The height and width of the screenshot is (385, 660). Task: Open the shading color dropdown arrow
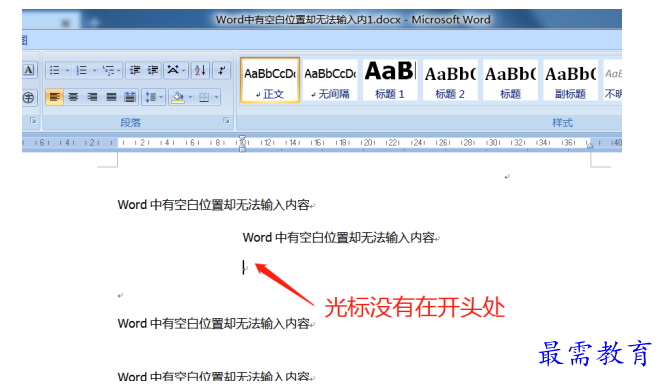pyautogui.click(x=190, y=98)
